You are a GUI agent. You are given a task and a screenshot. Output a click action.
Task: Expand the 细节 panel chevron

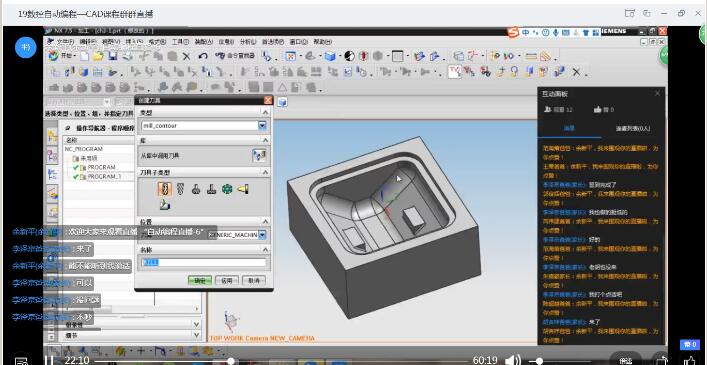[196, 335]
